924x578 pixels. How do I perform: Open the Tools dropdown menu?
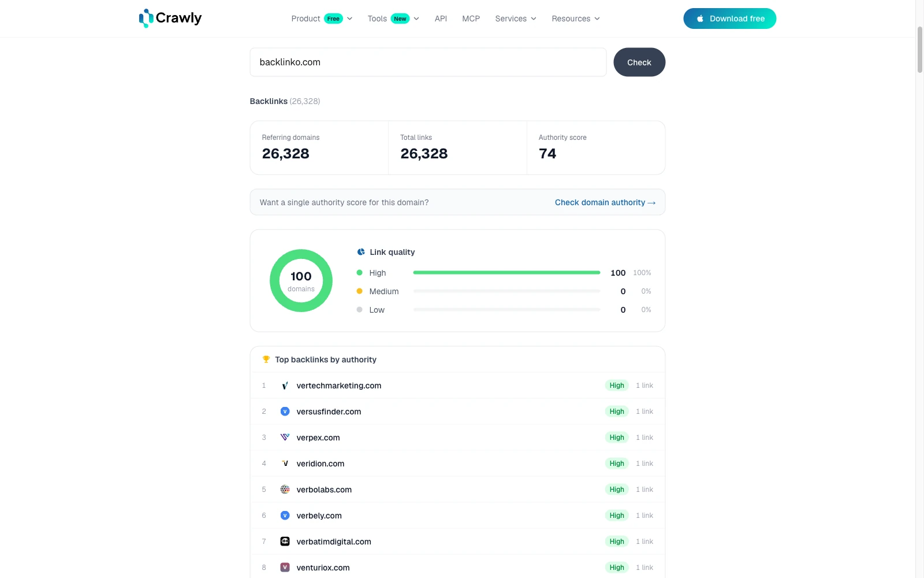(393, 18)
